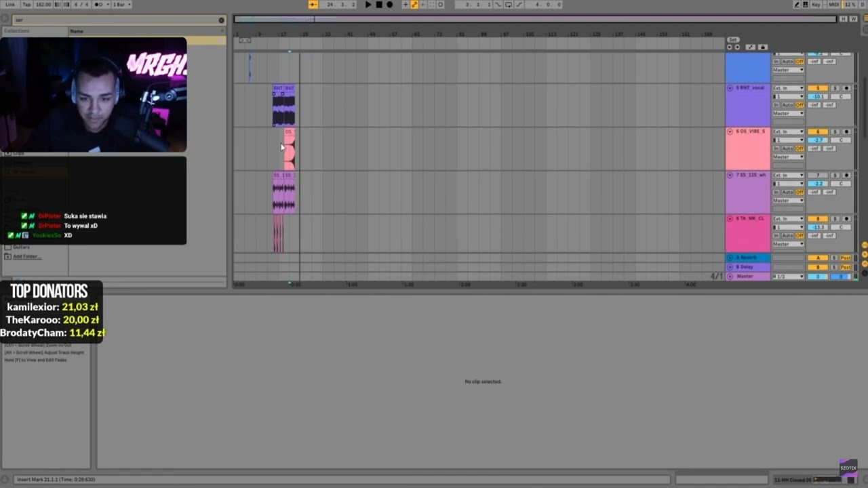Click the Tap tempo button
This screenshot has height=488, width=868.
pyautogui.click(x=27, y=5)
